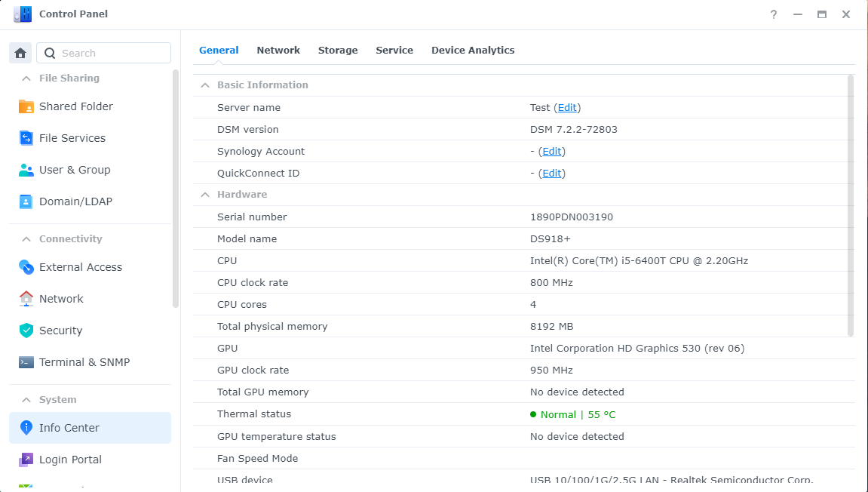The width and height of the screenshot is (868, 492).
Task: Edit the QuickConnect ID
Action: pyautogui.click(x=551, y=174)
